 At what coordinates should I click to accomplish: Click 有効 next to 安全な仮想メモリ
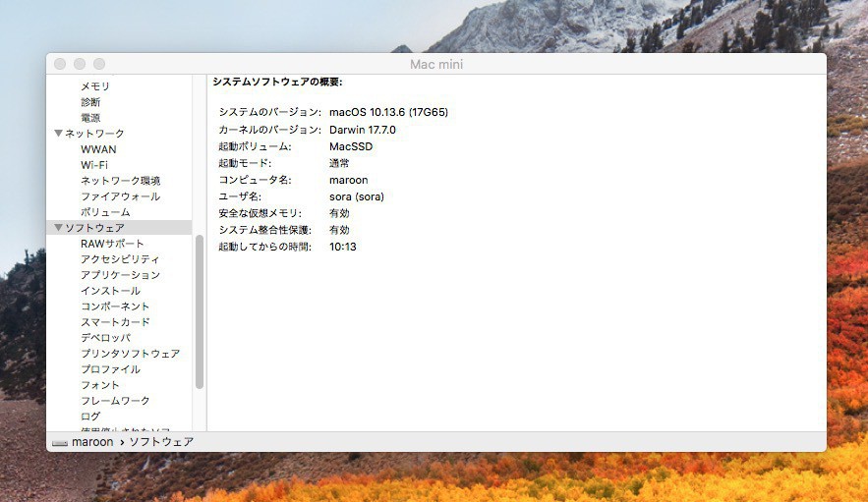coord(339,213)
